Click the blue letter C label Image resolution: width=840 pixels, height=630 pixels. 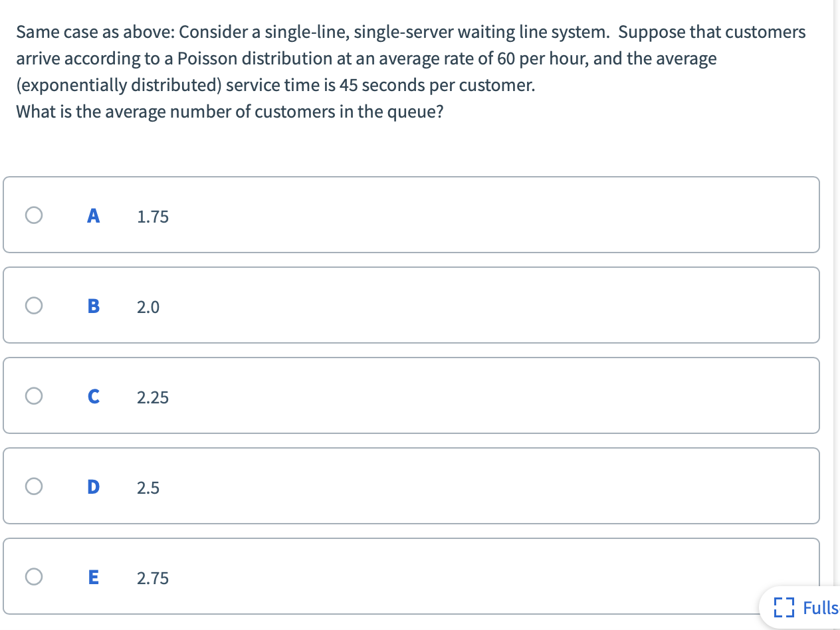pyautogui.click(x=93, y=396)
